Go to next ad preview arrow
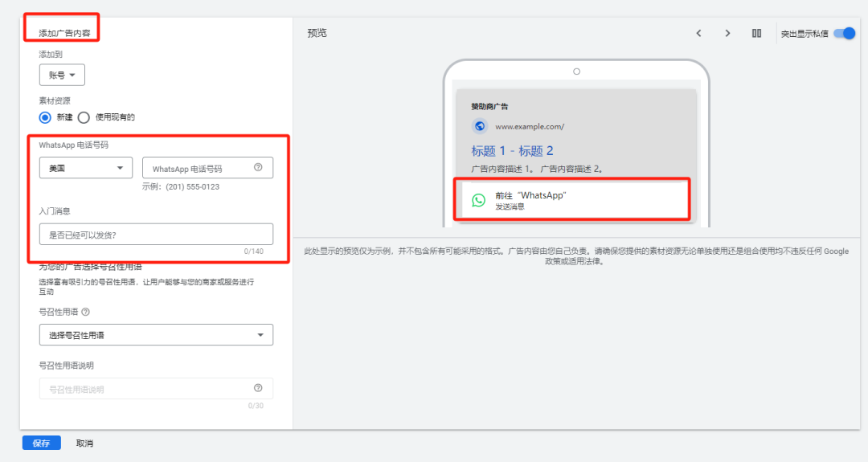The image size is (868, 462). pyautogui.click(x=727, y=34)
